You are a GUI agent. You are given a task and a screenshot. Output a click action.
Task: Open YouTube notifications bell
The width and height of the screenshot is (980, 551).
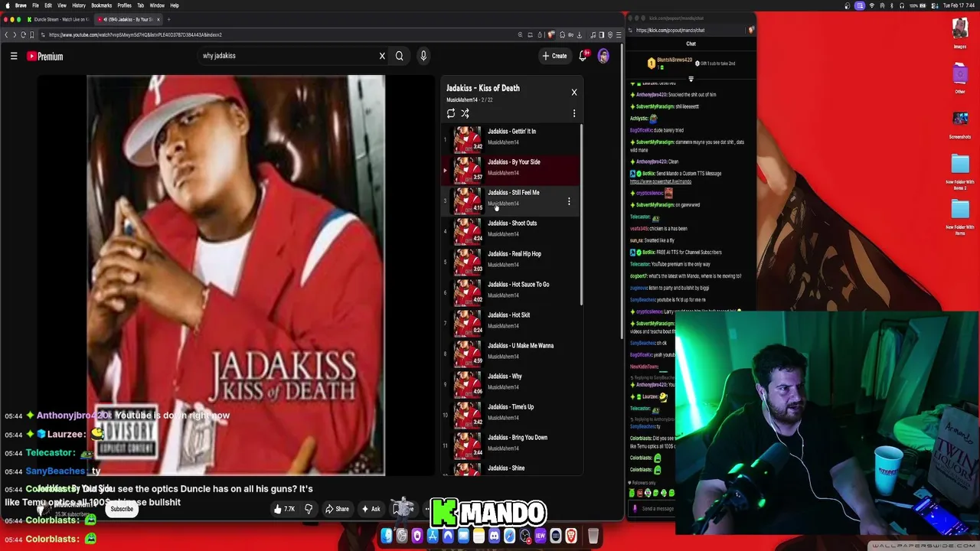583,56
